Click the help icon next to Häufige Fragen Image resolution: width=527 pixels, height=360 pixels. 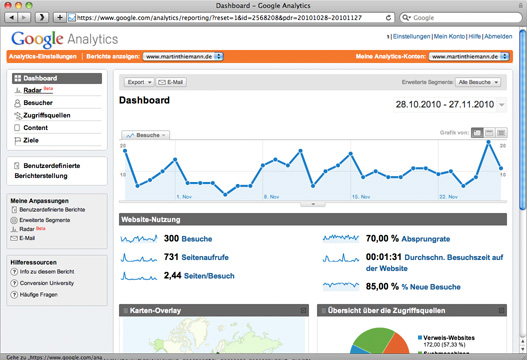point(14,295)
